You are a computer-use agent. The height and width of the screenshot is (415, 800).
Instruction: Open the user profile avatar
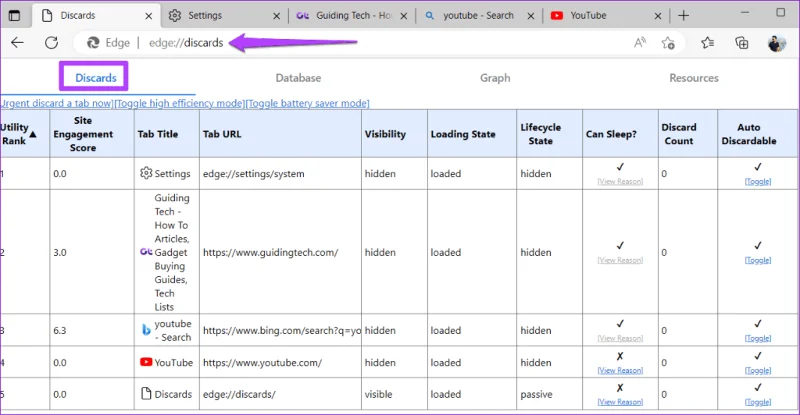click(x=777, y=43)
